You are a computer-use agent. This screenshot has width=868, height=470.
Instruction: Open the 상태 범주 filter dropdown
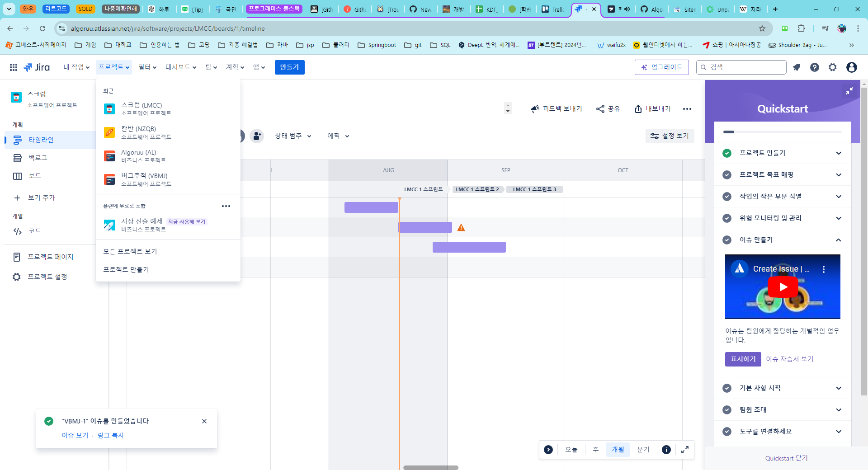pyautogui.click(x=293, y=136)
